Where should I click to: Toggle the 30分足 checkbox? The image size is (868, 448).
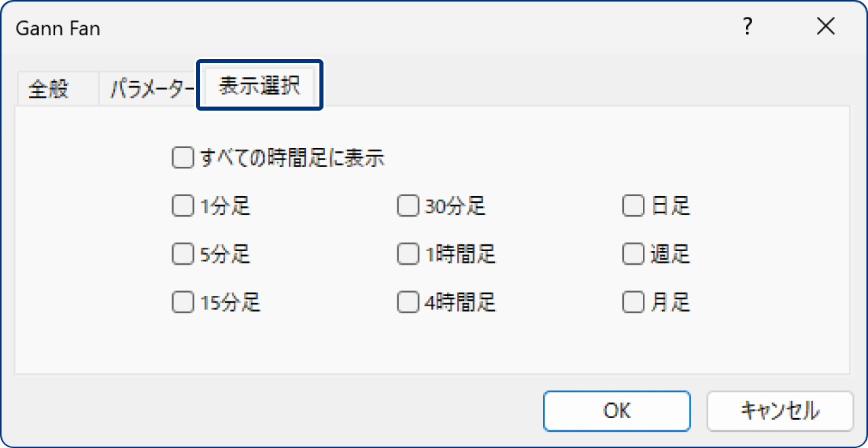(x=408, y=206)
